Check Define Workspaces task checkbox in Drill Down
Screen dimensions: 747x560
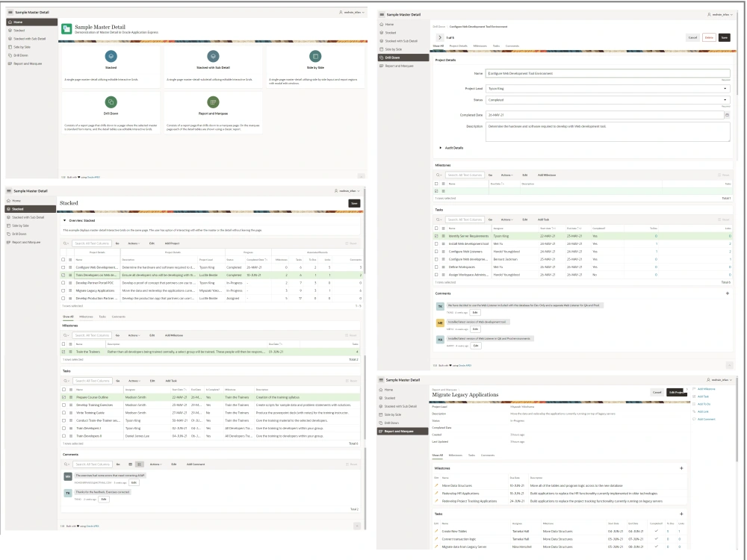point(436,267)
